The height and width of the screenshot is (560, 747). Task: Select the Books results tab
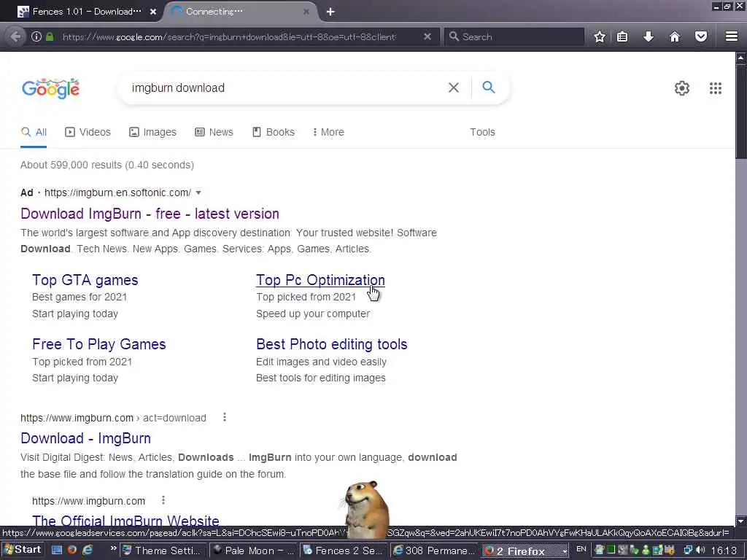[x=274, y=133]
